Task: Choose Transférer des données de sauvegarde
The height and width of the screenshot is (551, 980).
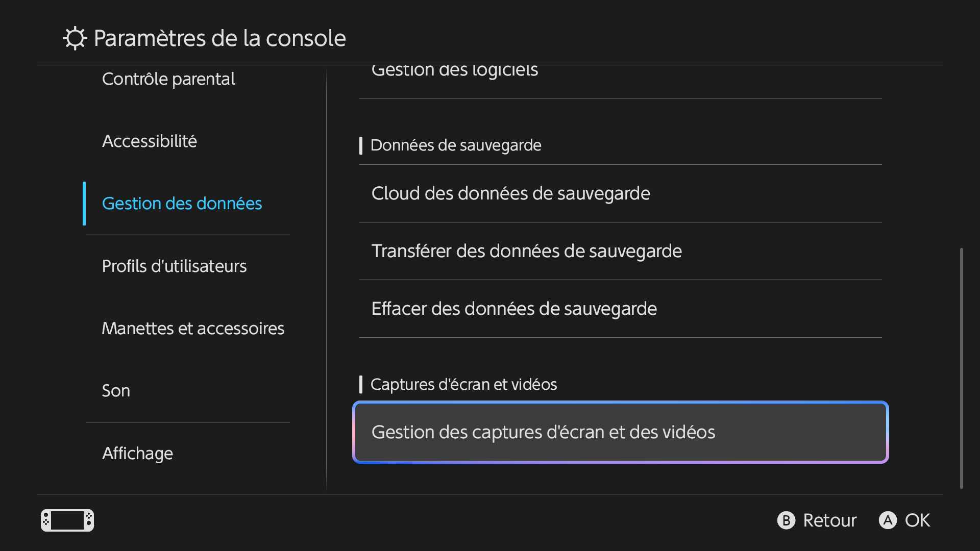Action: [526, 251]
